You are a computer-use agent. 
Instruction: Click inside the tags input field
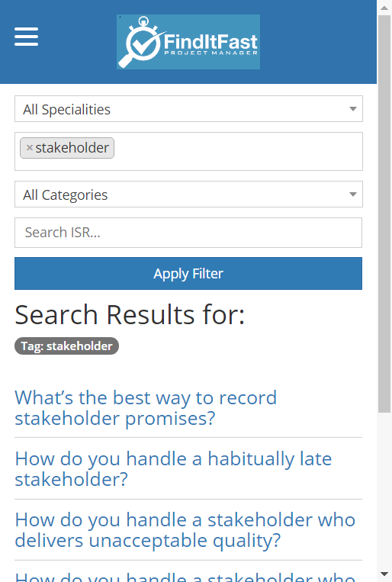pyautogui.click(x=238, y=152)
